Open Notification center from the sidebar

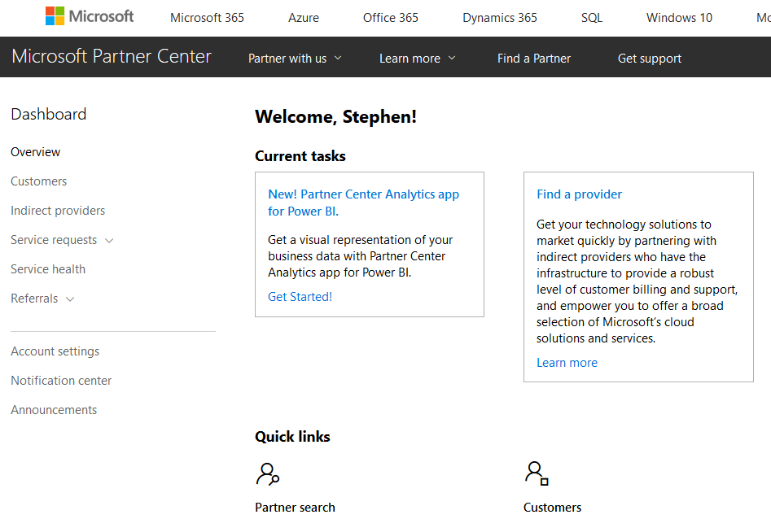61,380
